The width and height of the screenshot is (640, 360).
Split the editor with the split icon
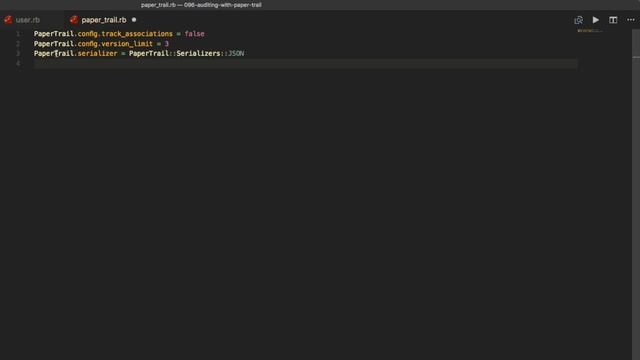(613, 20)
